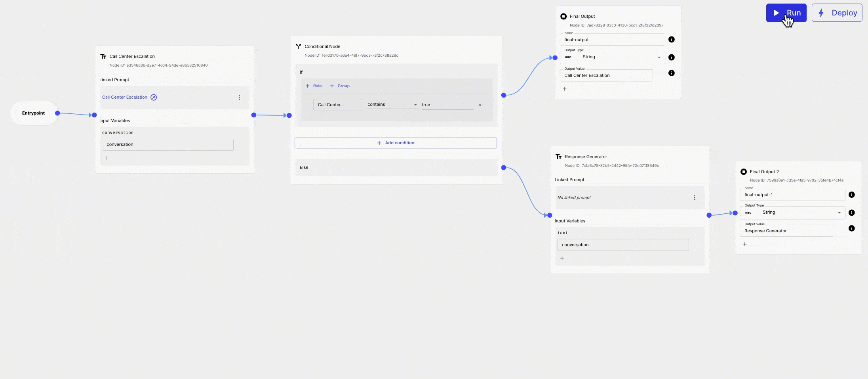Open the three-dot menu for Call Center Escalation prompt
This screenshot has width=868, height=379.
239,97
